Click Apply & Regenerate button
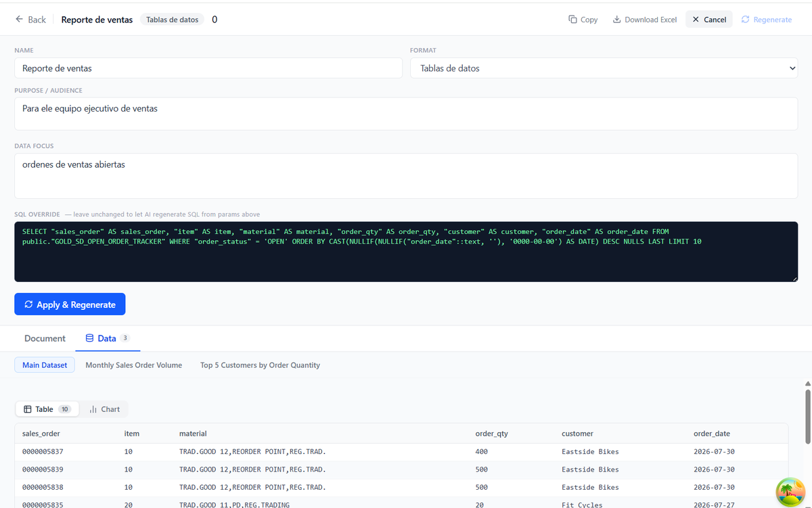Viewport: 812px width, 508px height. [x=70, y=304]
